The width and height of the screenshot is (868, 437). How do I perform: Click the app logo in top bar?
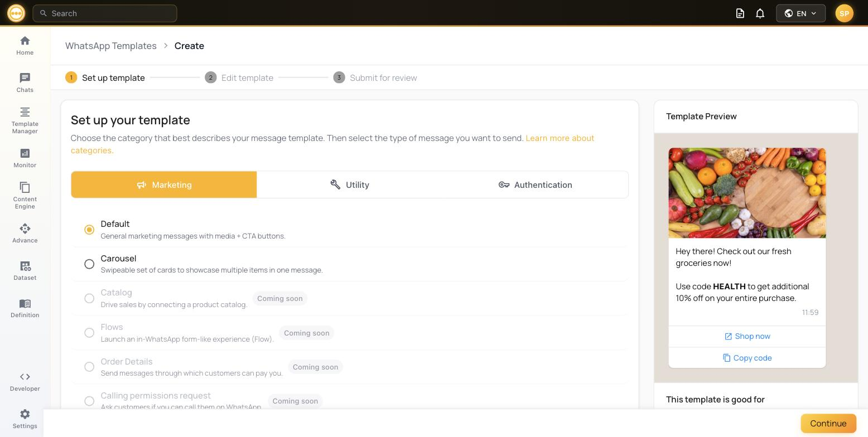16,13
